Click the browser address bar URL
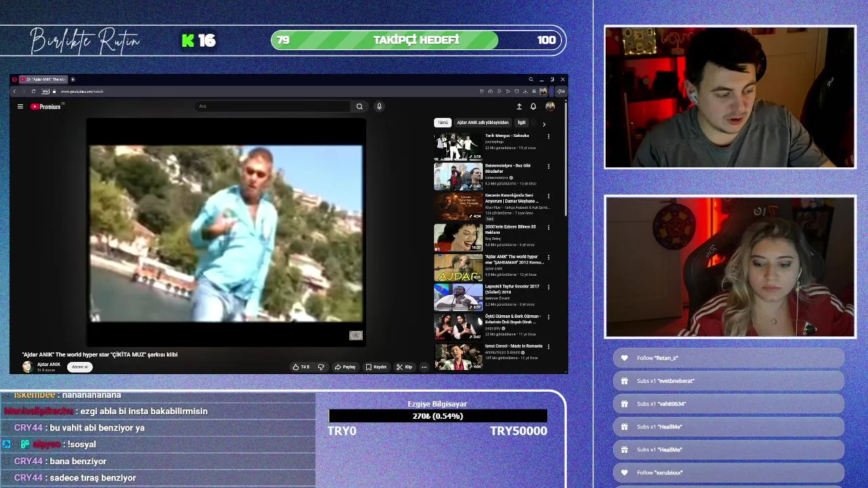The height and width of the screenshot is (488, 868). pyautogui.click(x=82, y=91)
